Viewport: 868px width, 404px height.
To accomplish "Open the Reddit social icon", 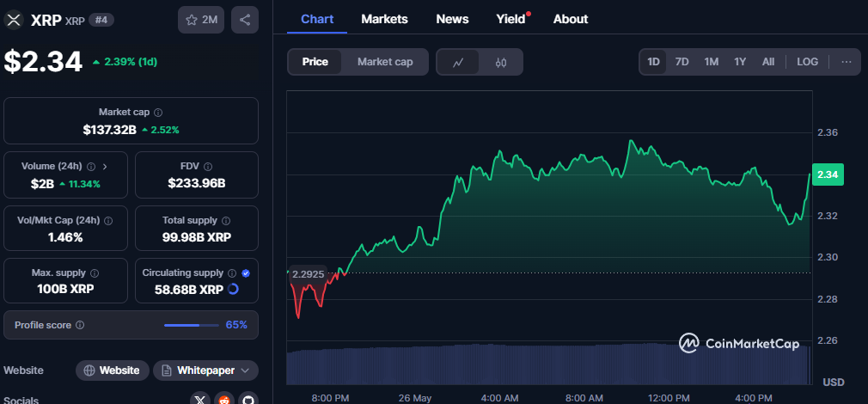I will coord(224,399).
